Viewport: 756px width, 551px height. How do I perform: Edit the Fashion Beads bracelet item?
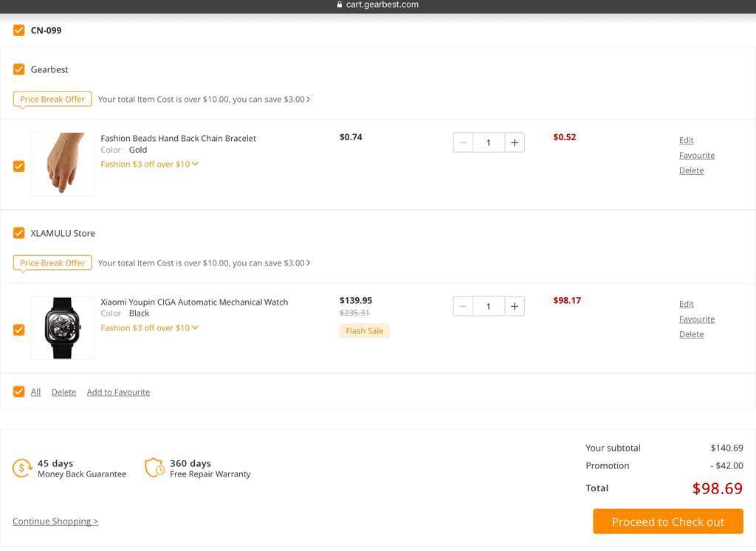tap(686, 140)
